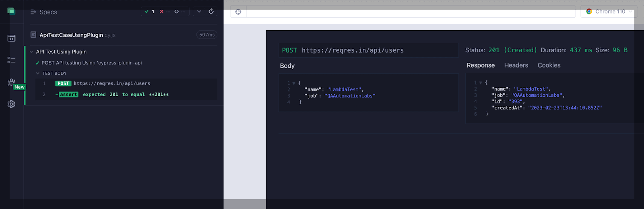Click the assert expected 201 command
The width and height of the screenshot is (644, 209).
pos(114,95)
